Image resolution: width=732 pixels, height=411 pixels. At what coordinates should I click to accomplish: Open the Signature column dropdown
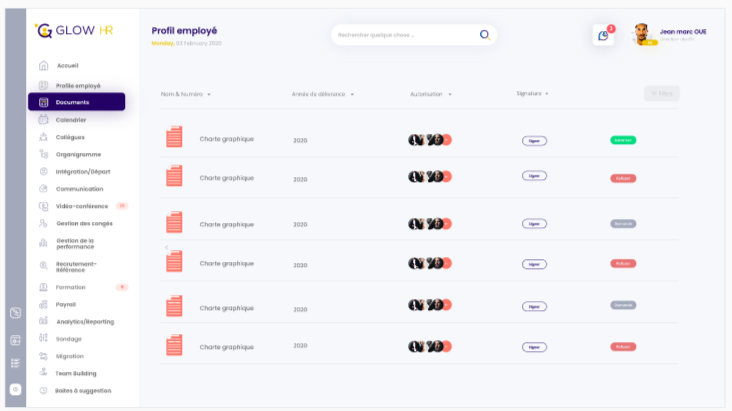(x=547, y=94)
